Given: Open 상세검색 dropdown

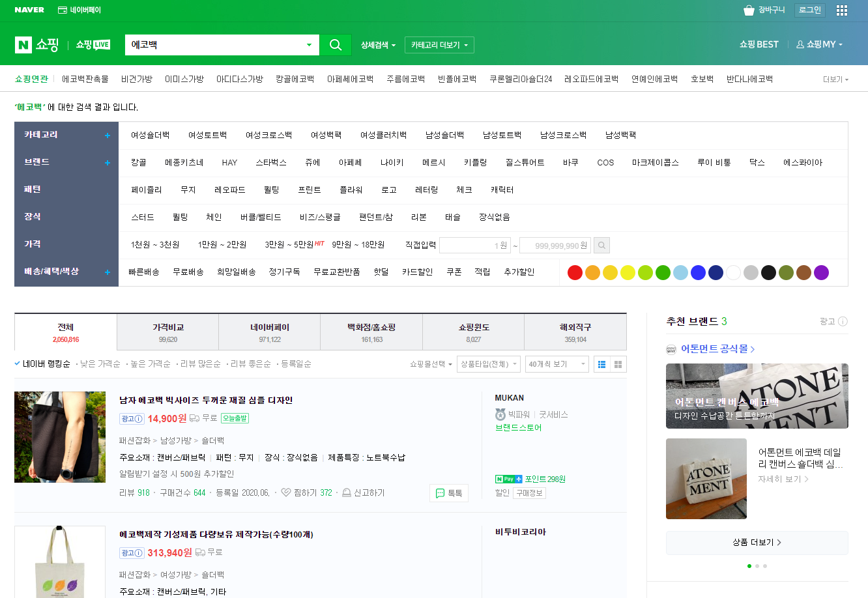Looking at the screenshot, I should [x=378, y=45].
